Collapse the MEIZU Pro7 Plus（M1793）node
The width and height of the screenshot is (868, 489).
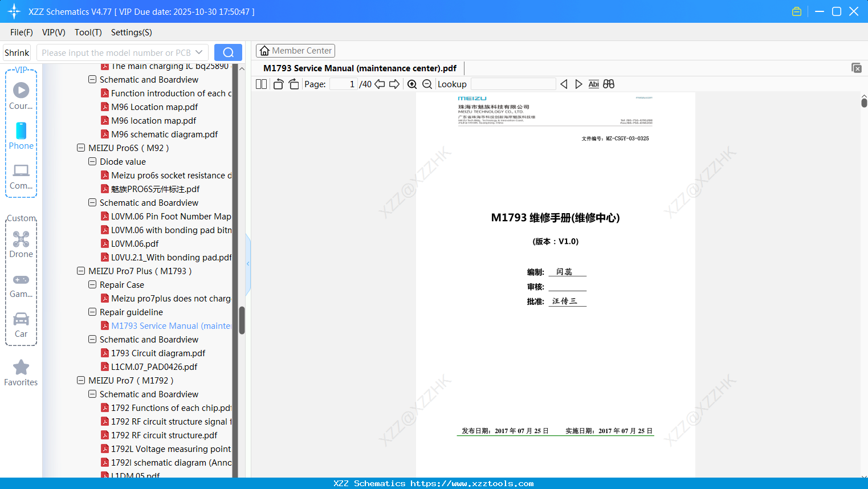(x=80, y=271)
